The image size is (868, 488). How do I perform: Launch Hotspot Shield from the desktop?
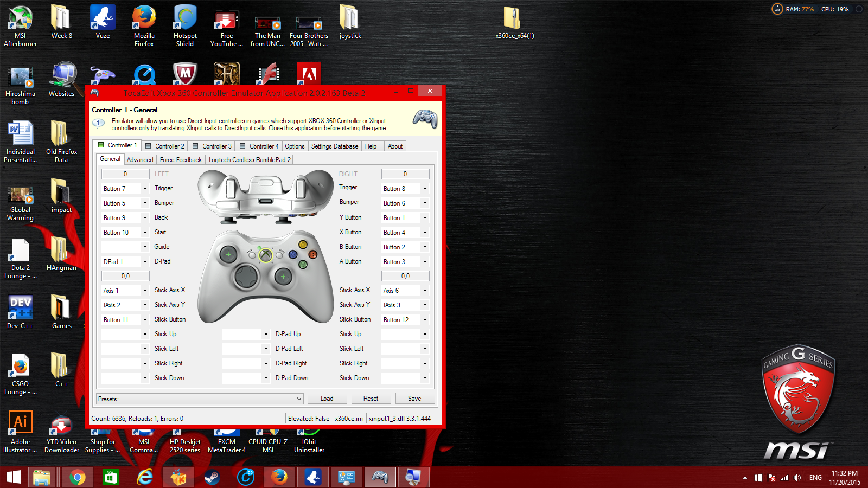(x=185, y=16)
